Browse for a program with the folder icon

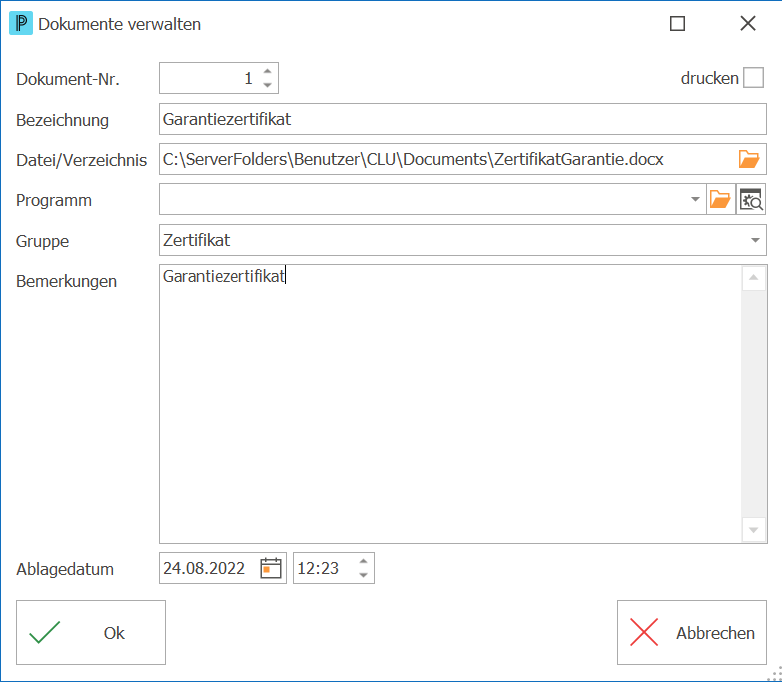(720, 200)
